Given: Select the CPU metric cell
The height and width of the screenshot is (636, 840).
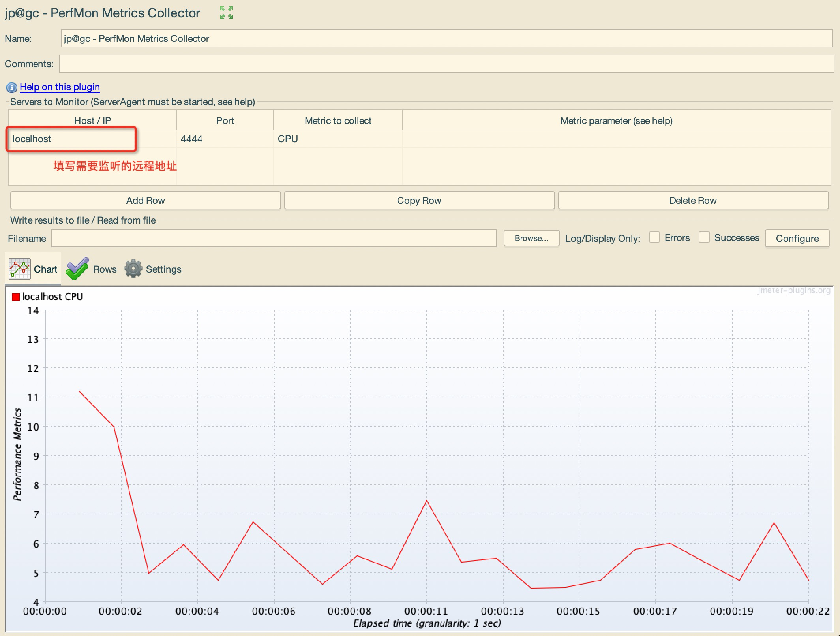Looking at the screenshot, I should 338,139.
